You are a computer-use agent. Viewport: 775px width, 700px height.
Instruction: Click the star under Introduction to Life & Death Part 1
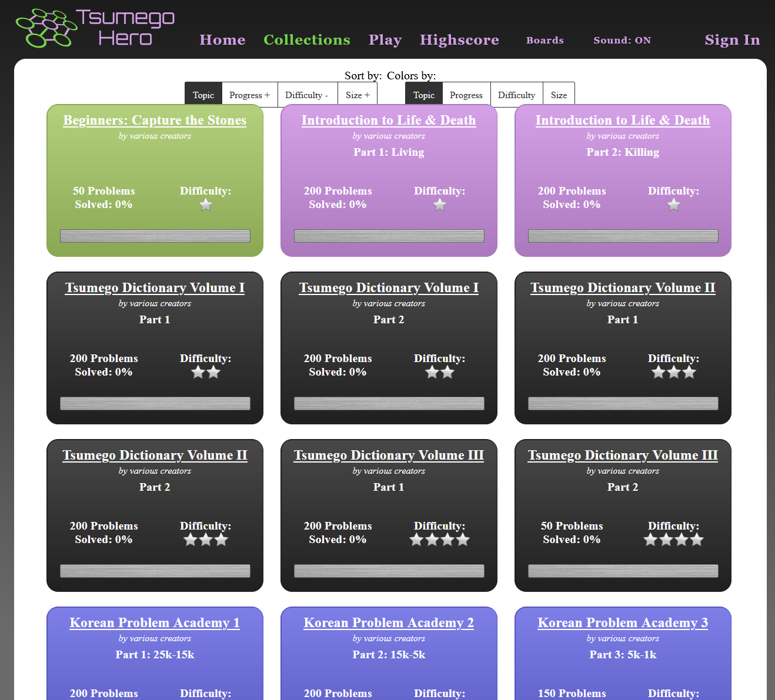pos(439,205)
